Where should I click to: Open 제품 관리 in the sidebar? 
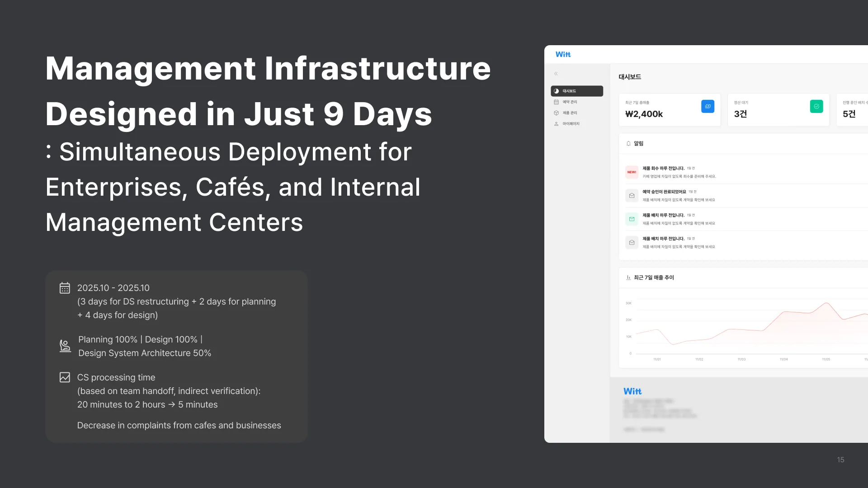point(570,113)
